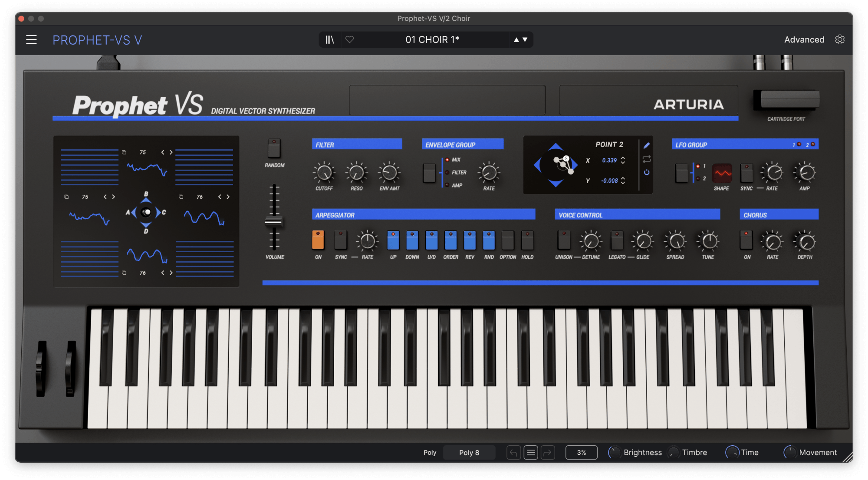Click the pencil edit icon in vector panel
Screen dimensions: 868x480
(647, 145)
